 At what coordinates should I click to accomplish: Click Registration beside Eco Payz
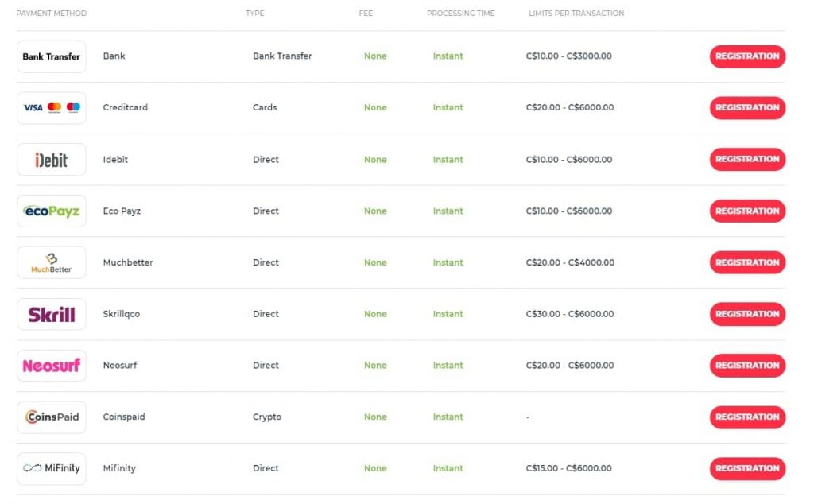pyautogui.click(x=747, y=211)
